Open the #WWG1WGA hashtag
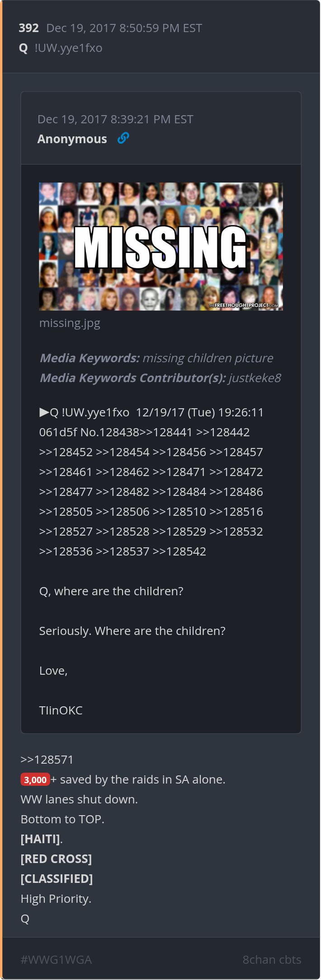Screen dimensions: 321x980 (56, 960)
